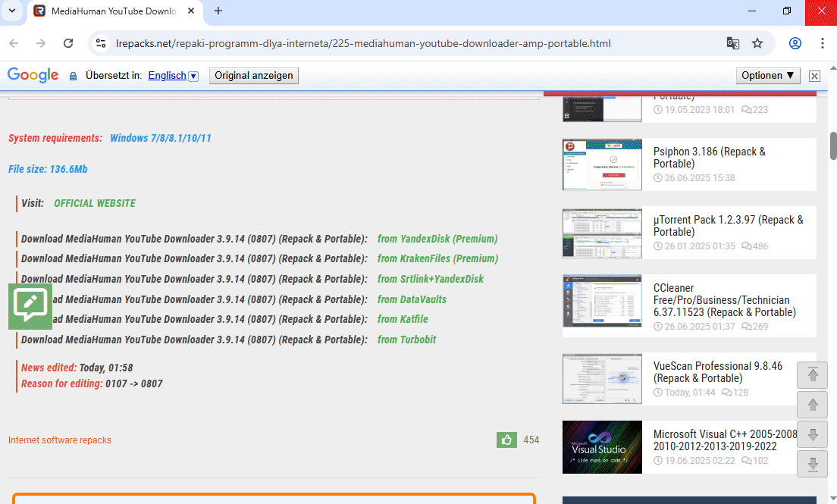
Task: Open CCleaner Free/Pro/Business/Technician title link
Action: coord(724,300)
